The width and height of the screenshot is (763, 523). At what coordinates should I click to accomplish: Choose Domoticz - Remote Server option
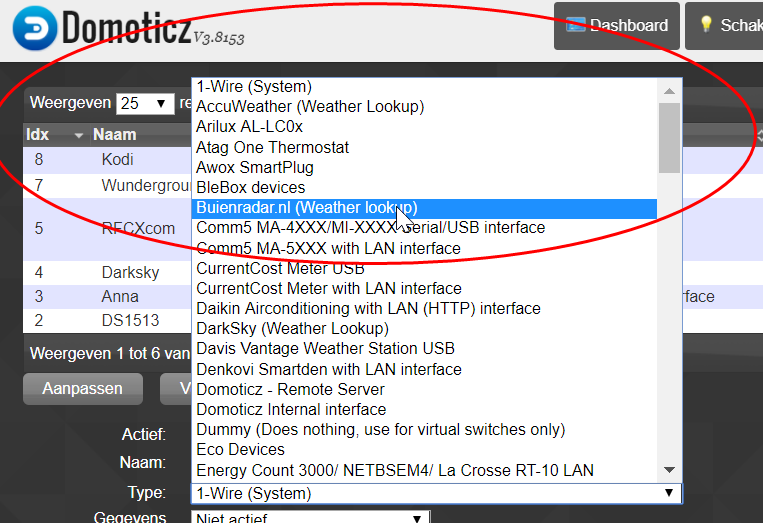(424, 390)
